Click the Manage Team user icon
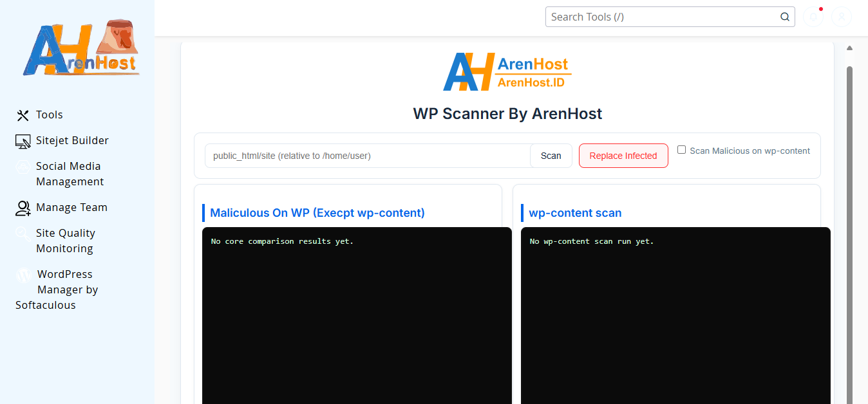Image resolution: width=868 pixels, height=404 pixels. (x=23, y=208)
